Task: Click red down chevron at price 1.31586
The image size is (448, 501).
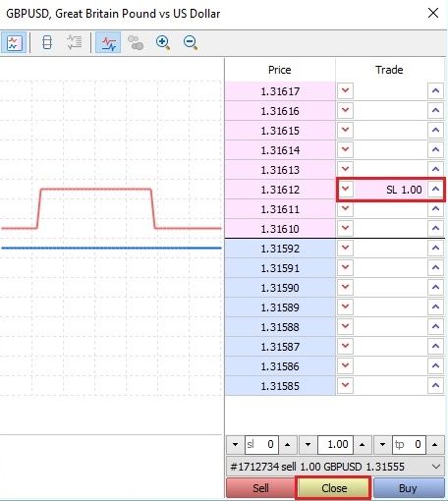Action: coord(345,365)
